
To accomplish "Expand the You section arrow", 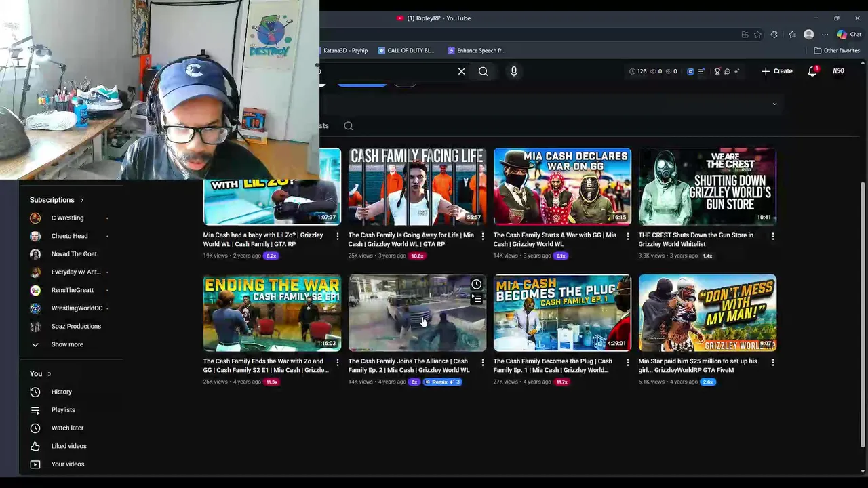I will [49, 374].
